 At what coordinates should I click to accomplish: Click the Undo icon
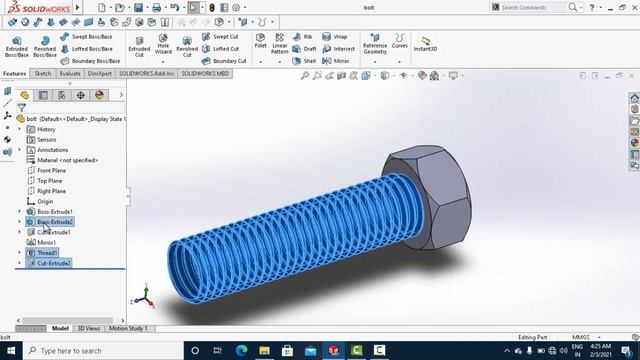click(175, 7)
